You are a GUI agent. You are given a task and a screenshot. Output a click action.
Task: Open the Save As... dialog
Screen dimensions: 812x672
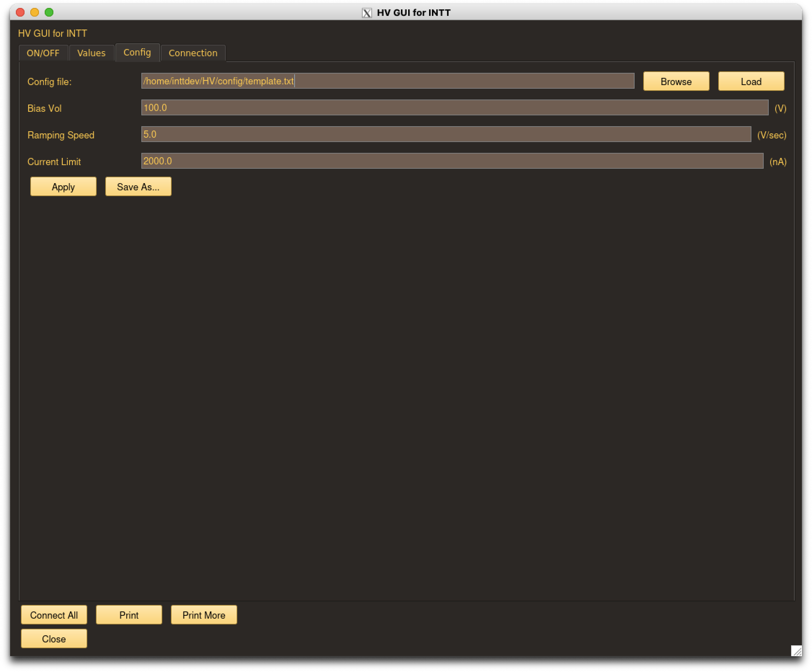(x=138, y=187)
